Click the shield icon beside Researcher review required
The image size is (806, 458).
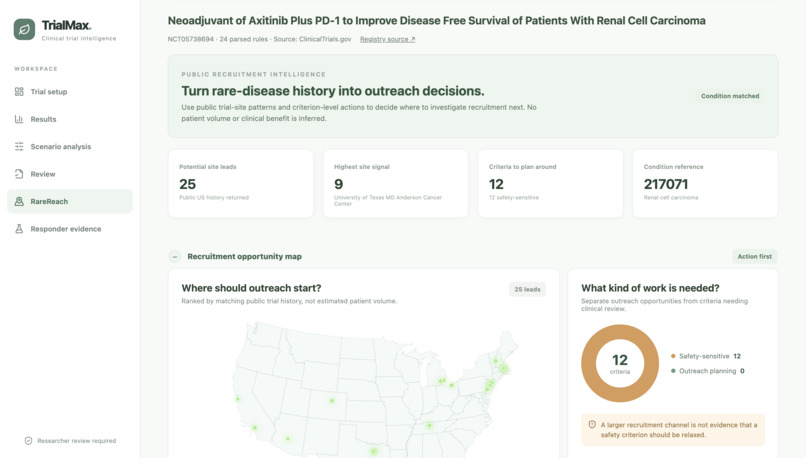[28, 441]
